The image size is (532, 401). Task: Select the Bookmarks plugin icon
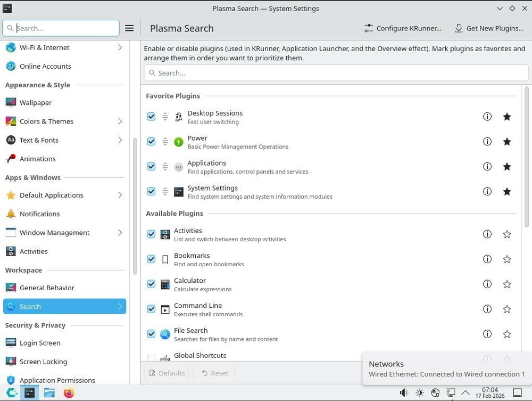[165, 259]
